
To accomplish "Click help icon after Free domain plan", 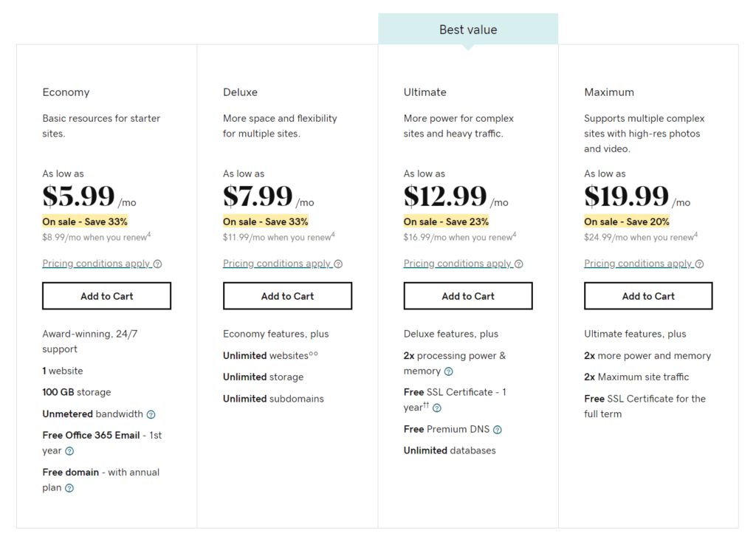I will [69, 488].
